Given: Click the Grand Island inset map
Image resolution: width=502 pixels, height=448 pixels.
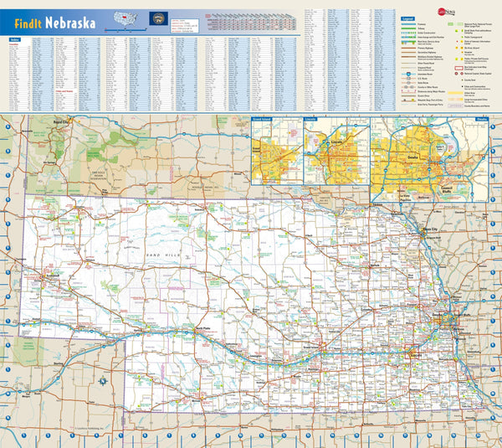Looking at the screenshot, I should [277, 151].
